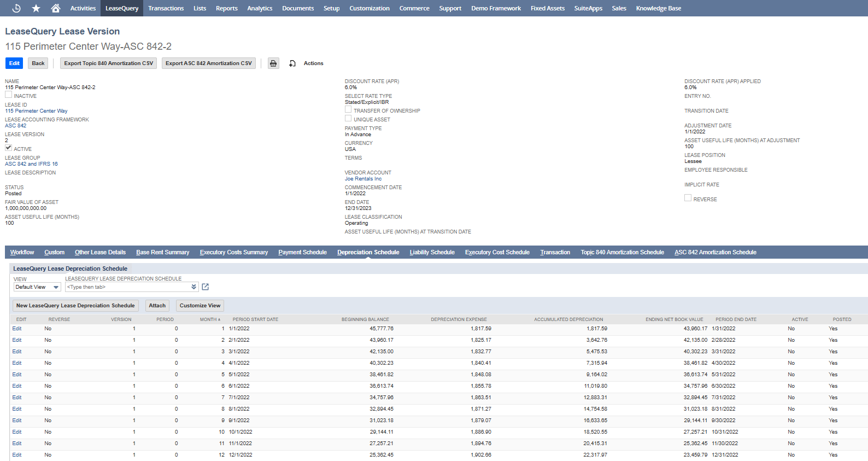Check the Reverse checkbox

(x=688, y=199)
